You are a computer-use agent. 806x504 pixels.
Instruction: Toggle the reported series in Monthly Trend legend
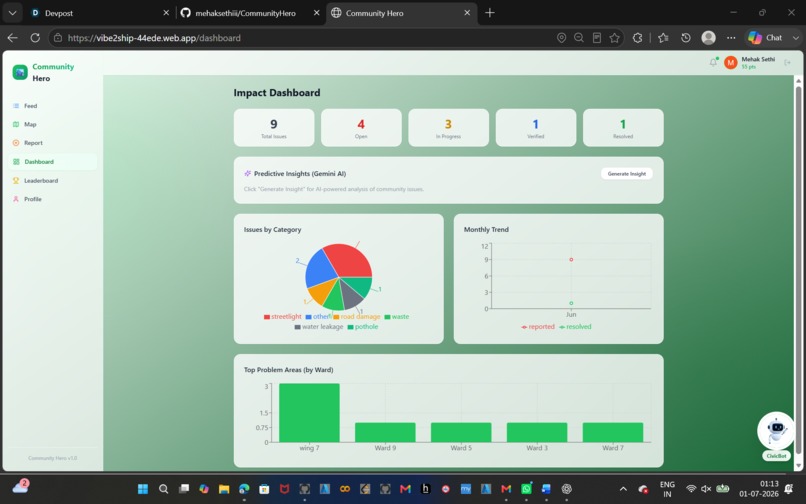coord(538,327)
